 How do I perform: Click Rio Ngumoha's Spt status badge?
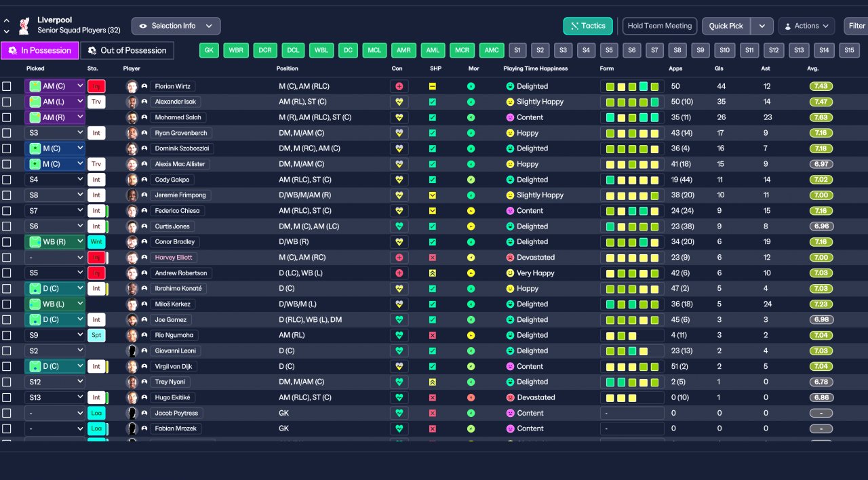[x=96, y=335]
